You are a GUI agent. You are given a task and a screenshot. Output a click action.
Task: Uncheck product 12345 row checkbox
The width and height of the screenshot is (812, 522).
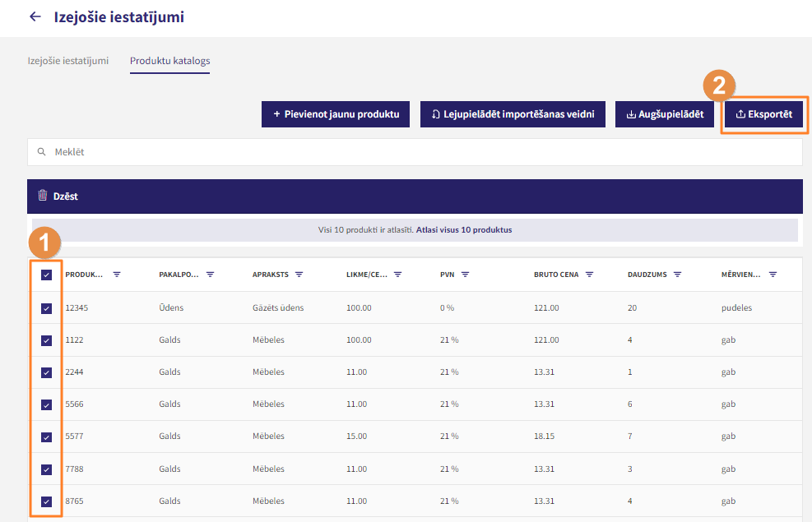click(47, 308)
